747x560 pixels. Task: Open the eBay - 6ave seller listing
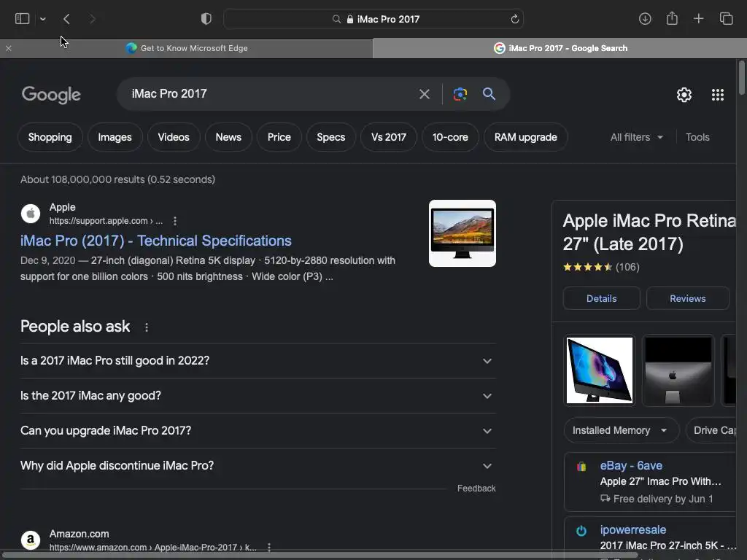click(x=650, y=482)
